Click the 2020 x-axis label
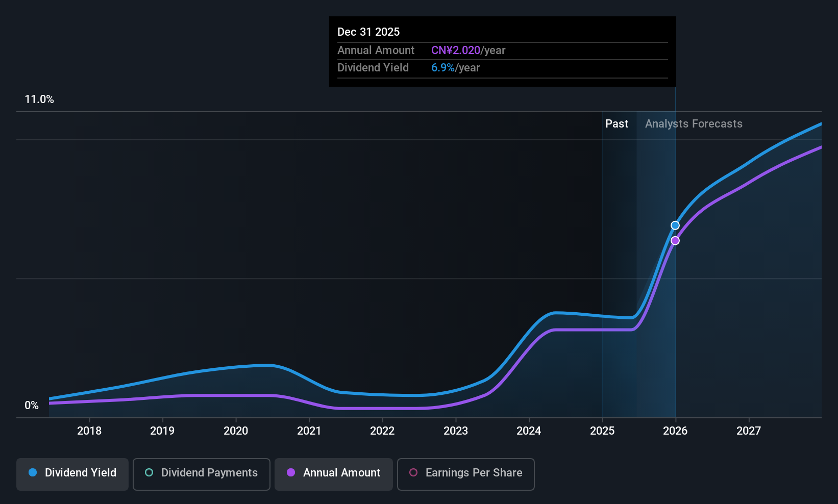The height and width of the screenshot is (504, 838). pos(236,431)
